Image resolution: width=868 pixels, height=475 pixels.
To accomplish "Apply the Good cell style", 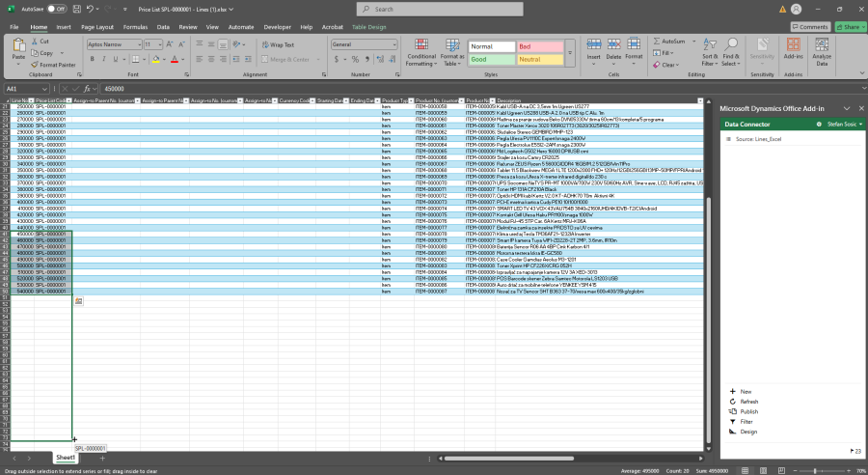I will point(492,59).
